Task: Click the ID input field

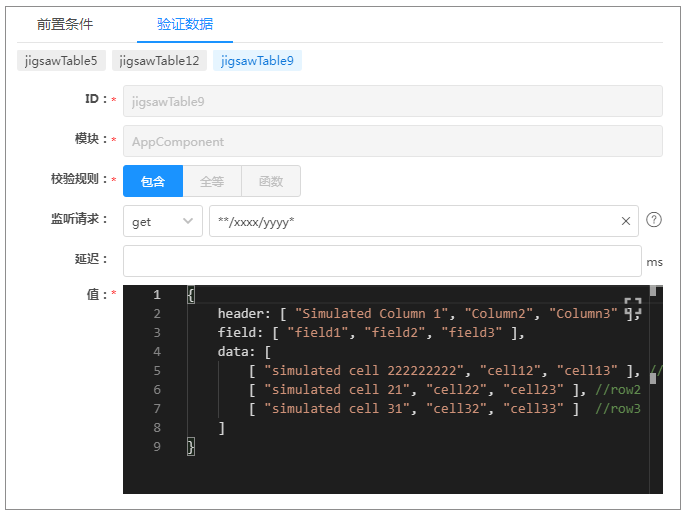Action: 392,101
